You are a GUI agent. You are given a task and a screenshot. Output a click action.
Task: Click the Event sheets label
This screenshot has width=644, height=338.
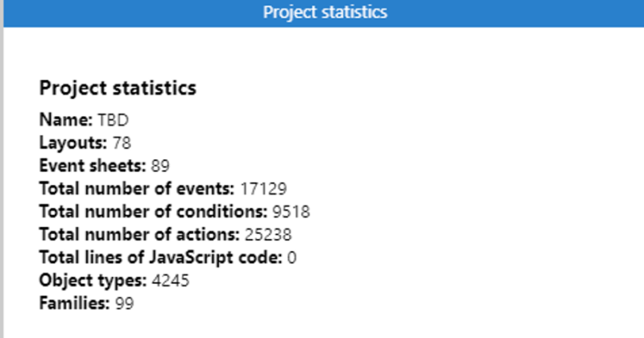tap(93, 166)
